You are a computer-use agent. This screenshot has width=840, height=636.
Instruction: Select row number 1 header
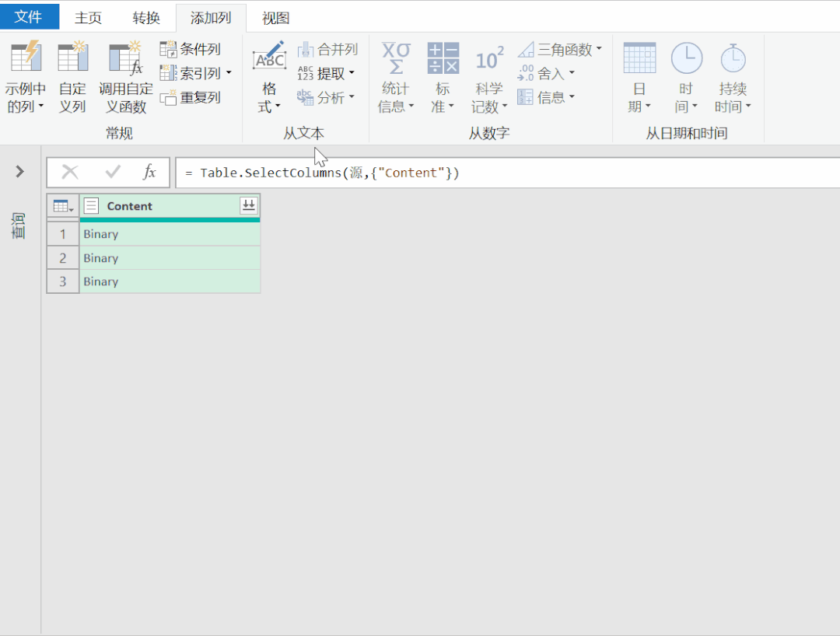pos(63,234)
